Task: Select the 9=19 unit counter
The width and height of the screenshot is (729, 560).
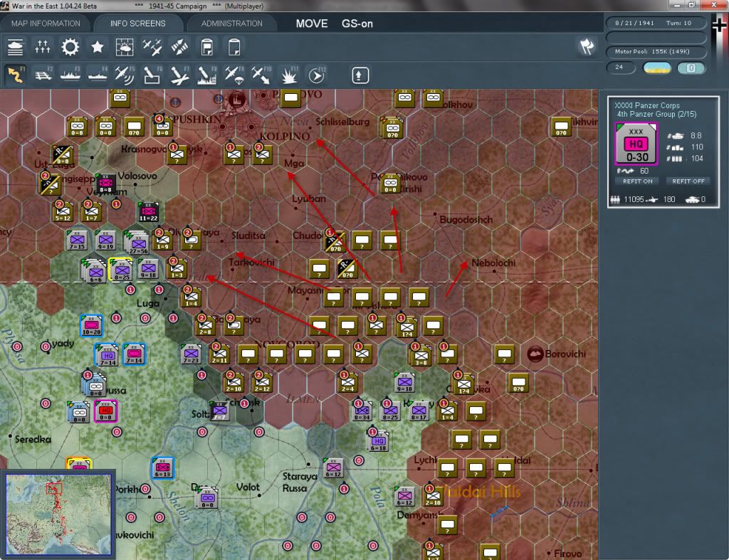Action: pos(105,241)
